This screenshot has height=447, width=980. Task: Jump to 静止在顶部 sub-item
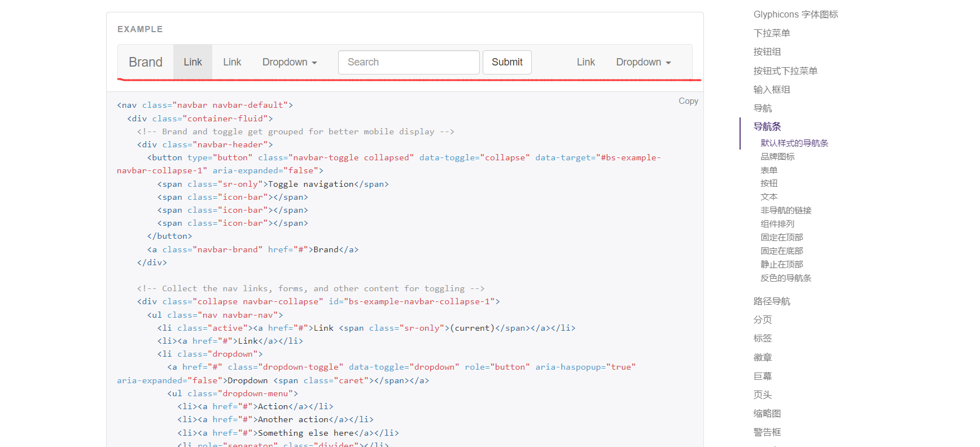tap(781, 265)
